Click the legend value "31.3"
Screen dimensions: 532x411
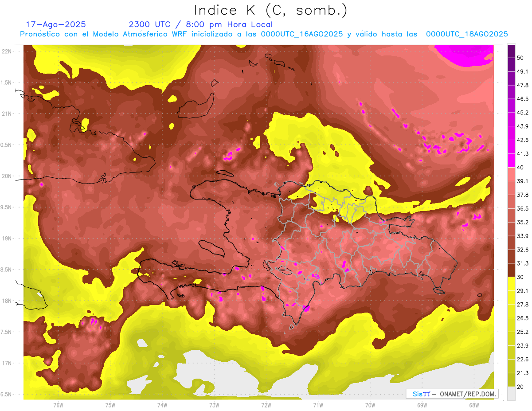[523, 263]
